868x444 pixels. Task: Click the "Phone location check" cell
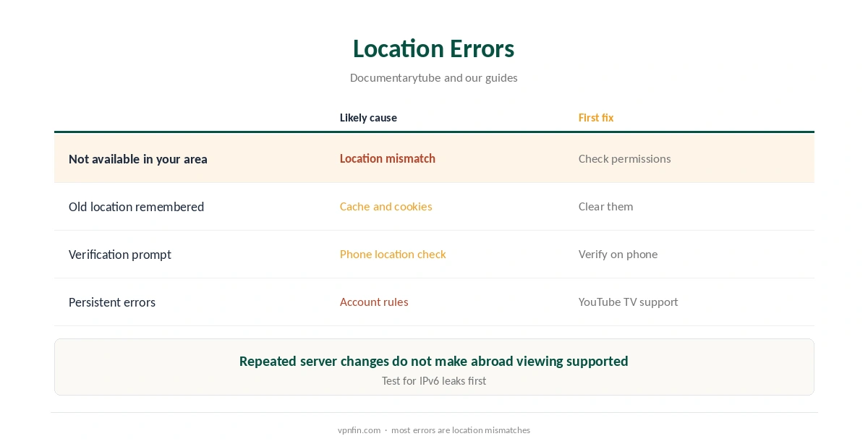[x=393, y=254]
